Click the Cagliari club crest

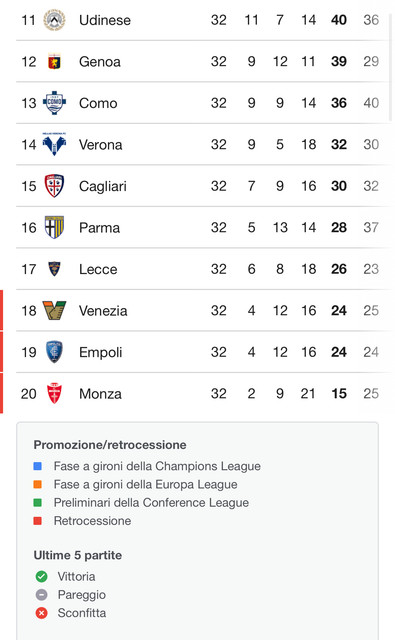pos(54,186)
